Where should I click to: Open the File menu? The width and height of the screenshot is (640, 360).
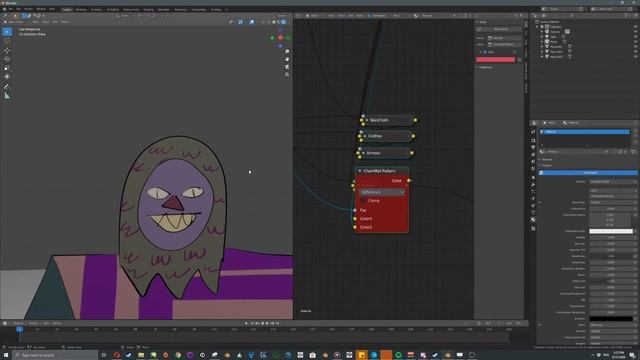(11, 9)
